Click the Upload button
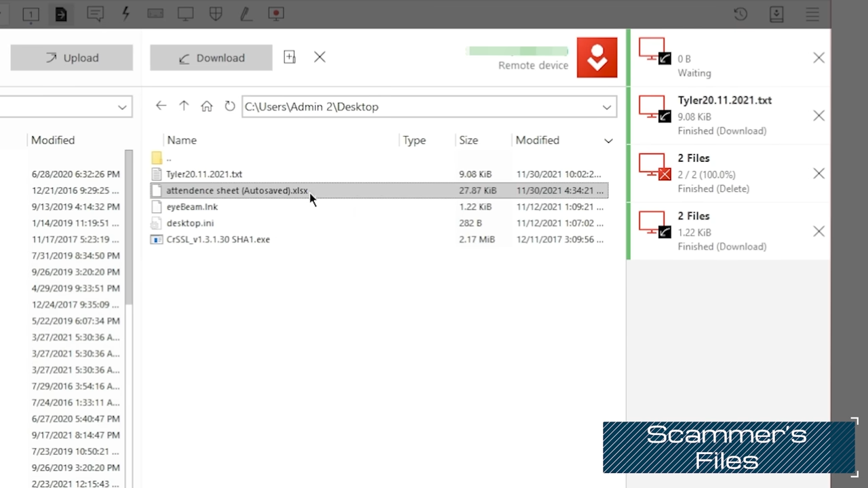The width and height of the screenshot is (868, 488). click(71, 58)
